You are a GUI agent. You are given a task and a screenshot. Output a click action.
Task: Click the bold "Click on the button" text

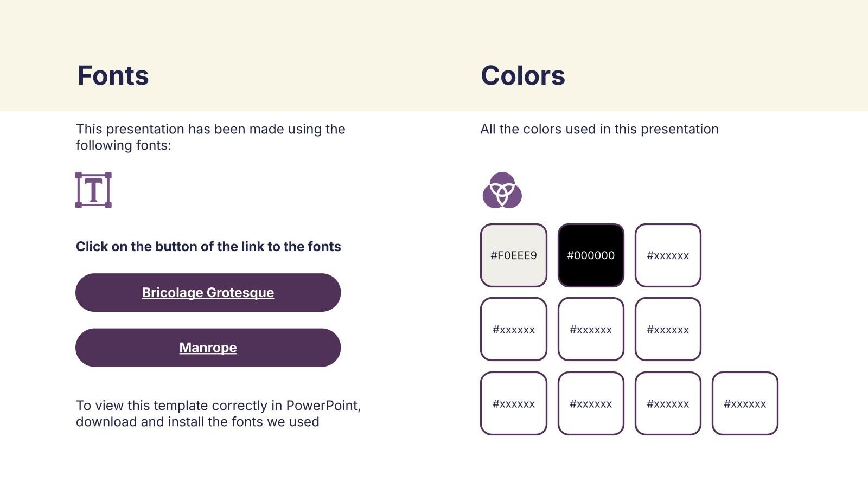tap(208, 247)
